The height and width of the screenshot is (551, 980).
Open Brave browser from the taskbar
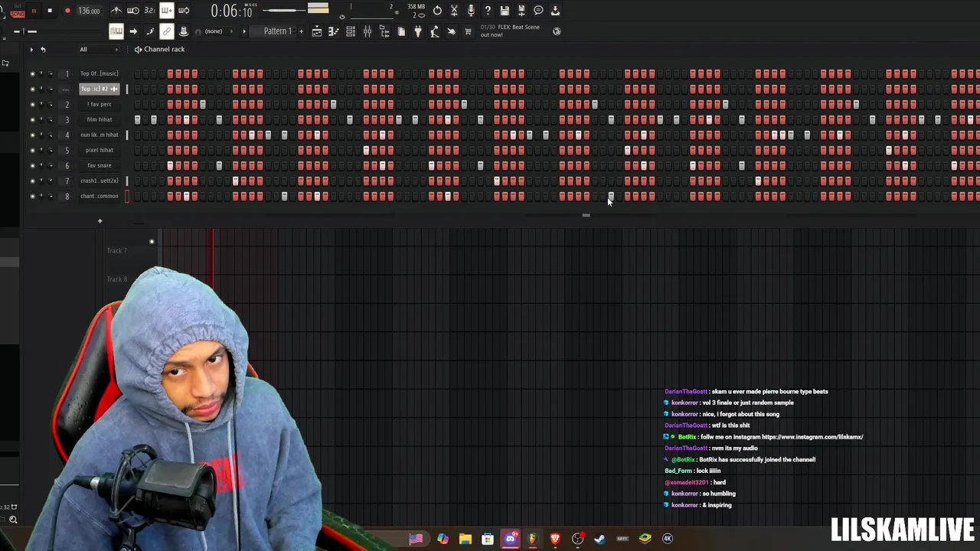[555, 538]
